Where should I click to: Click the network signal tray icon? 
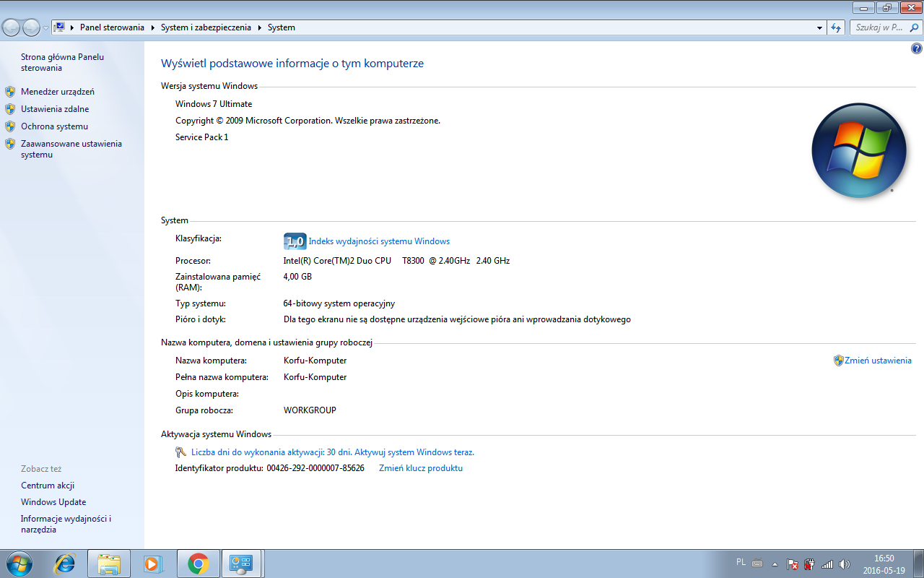pyautogui.click(x=827, y=564)
